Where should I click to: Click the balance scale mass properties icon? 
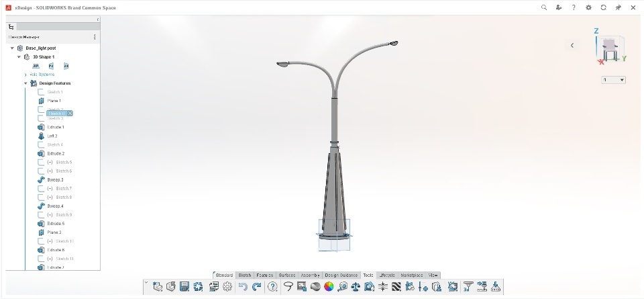[x=356, y=287]
